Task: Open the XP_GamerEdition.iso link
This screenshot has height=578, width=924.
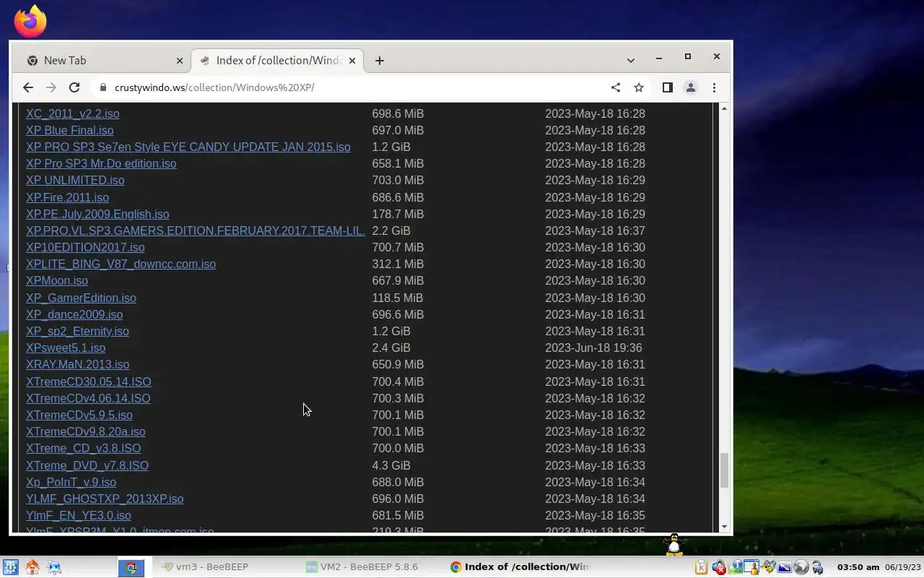Action: pyautogui.click(x=81, y=298)
